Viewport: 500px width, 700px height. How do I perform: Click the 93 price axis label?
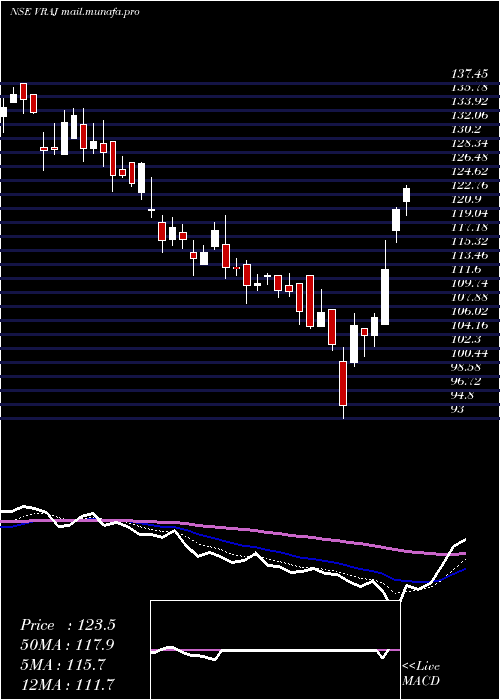click(x=458, y=409)
